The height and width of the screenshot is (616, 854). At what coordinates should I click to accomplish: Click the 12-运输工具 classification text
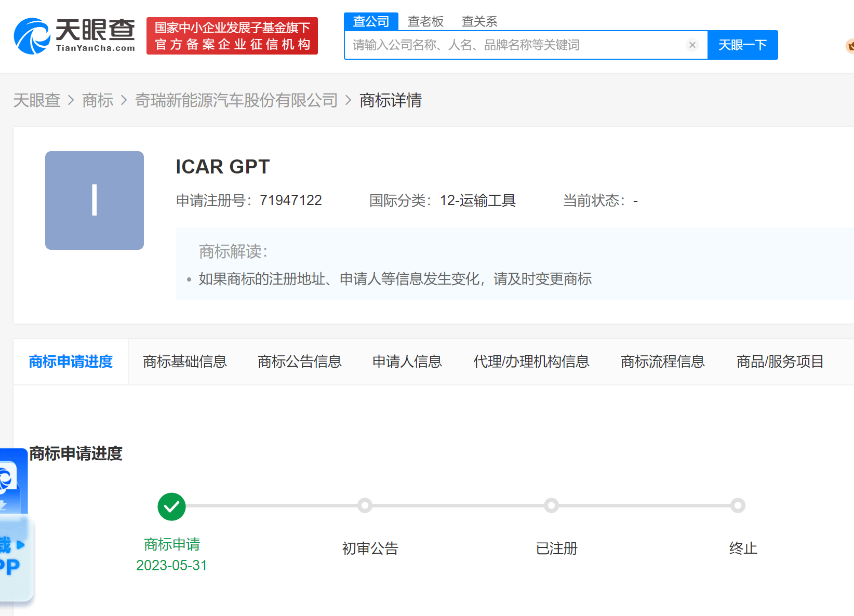[x=478, y=200]
